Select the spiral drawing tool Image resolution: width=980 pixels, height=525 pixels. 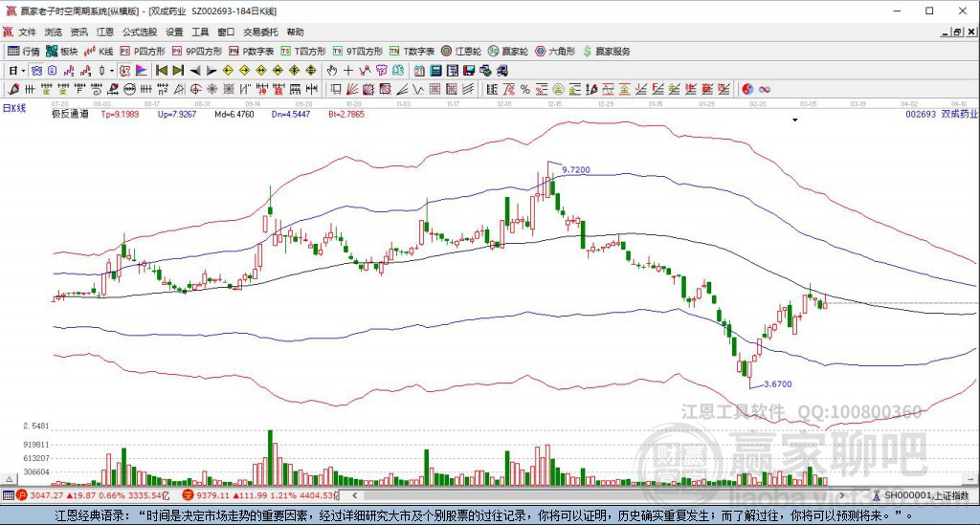click(x=97, y=89)
